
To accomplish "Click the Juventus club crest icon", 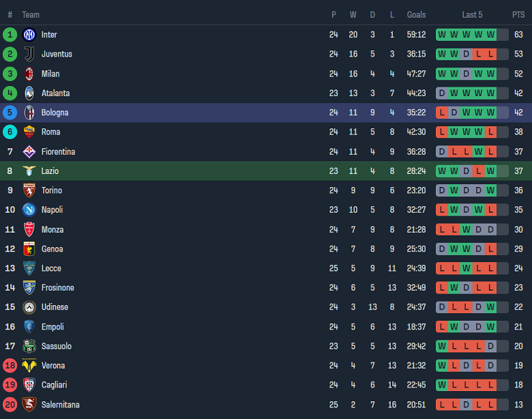I will pos(29,54).
